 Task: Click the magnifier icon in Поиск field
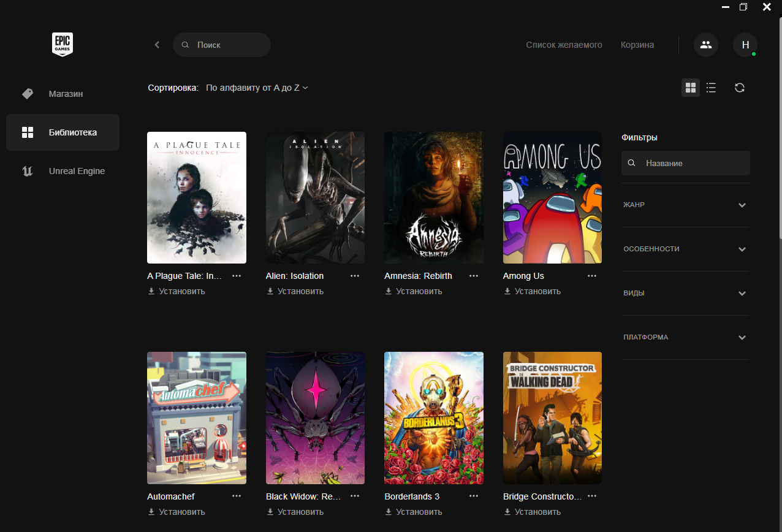coord(185,45)
